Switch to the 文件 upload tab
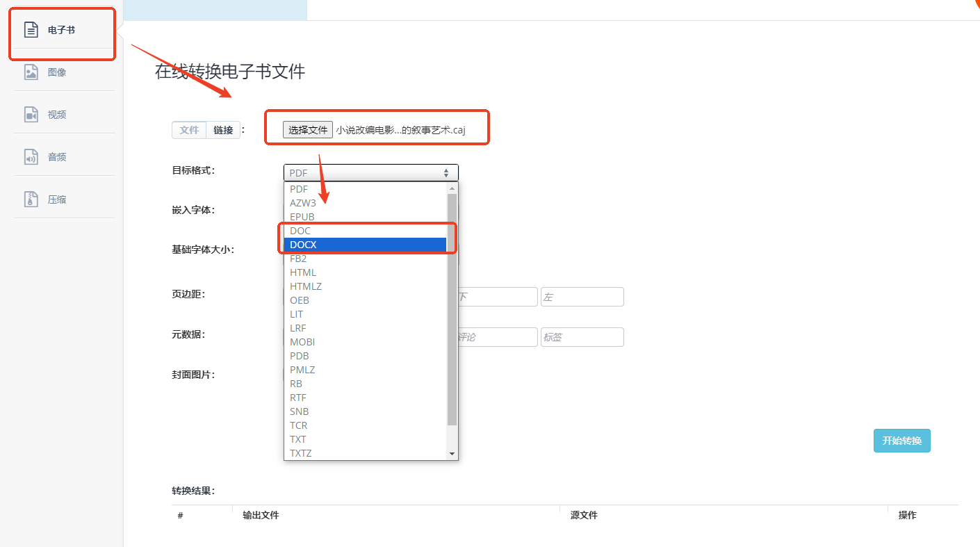The image size is (980, 547). tap(188, 129)
